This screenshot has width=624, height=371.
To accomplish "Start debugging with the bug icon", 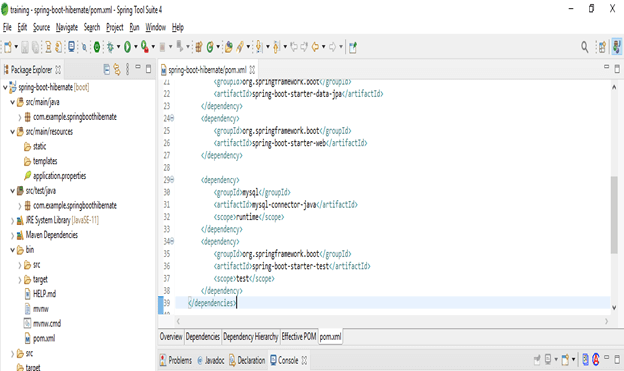I will (110, 47).
